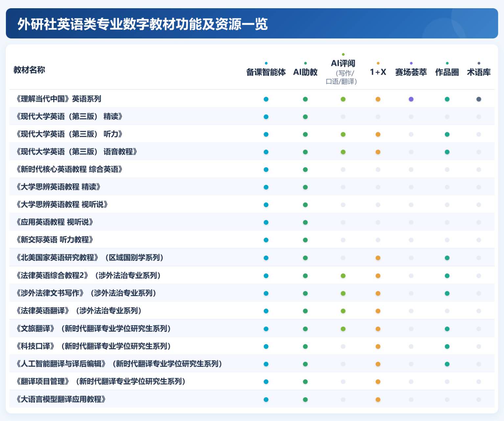The image size is (504, 421).
Task: Select row 《科技口译》
Action: click(x=252, y=346)
